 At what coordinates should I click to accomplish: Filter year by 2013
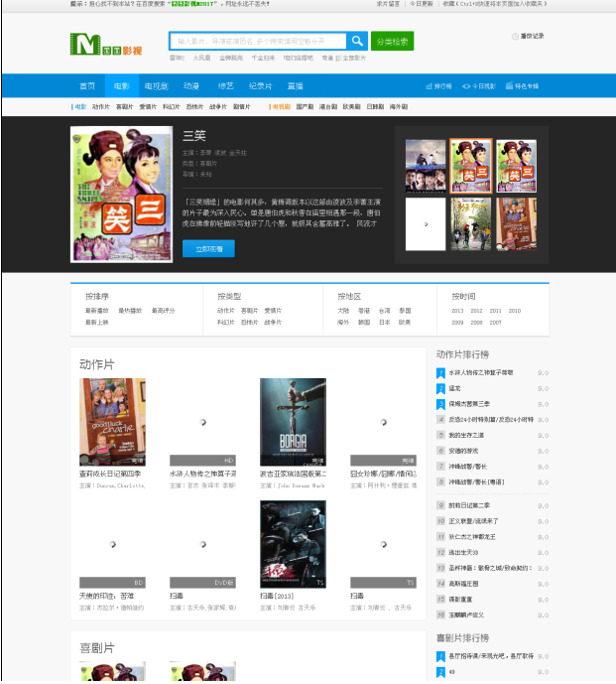coord(457,311)
